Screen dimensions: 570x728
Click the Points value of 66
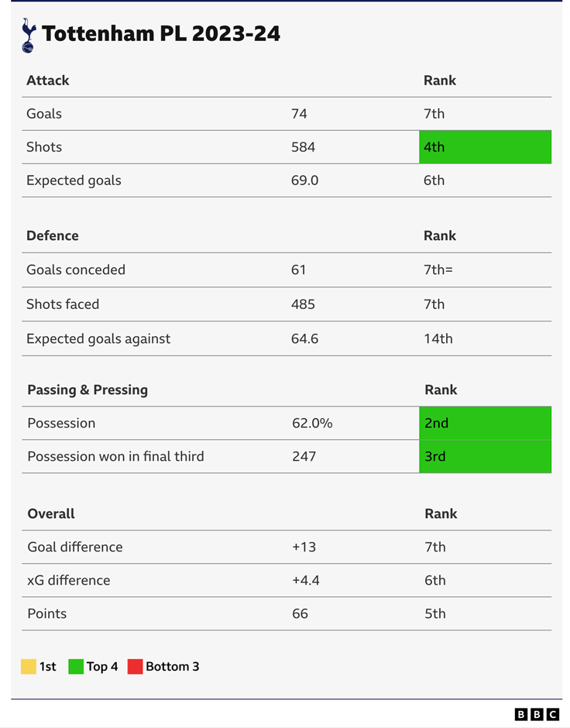coord(300,614)
